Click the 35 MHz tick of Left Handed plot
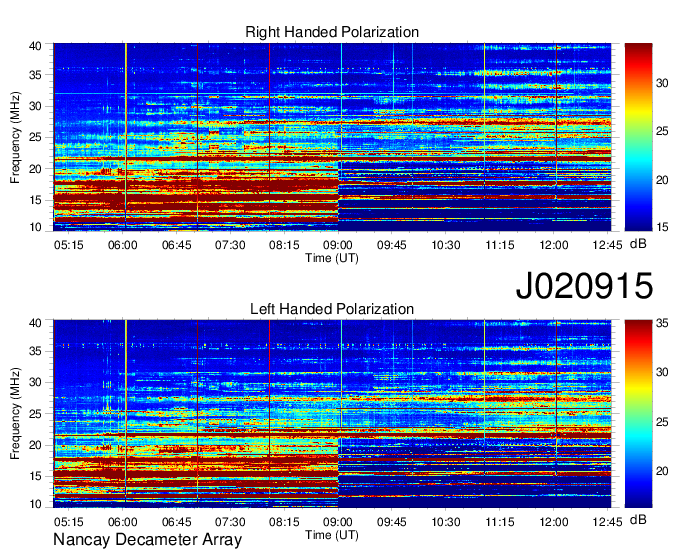Image resolution: width=680 pixels, height=552 pixels. (36, 351)
